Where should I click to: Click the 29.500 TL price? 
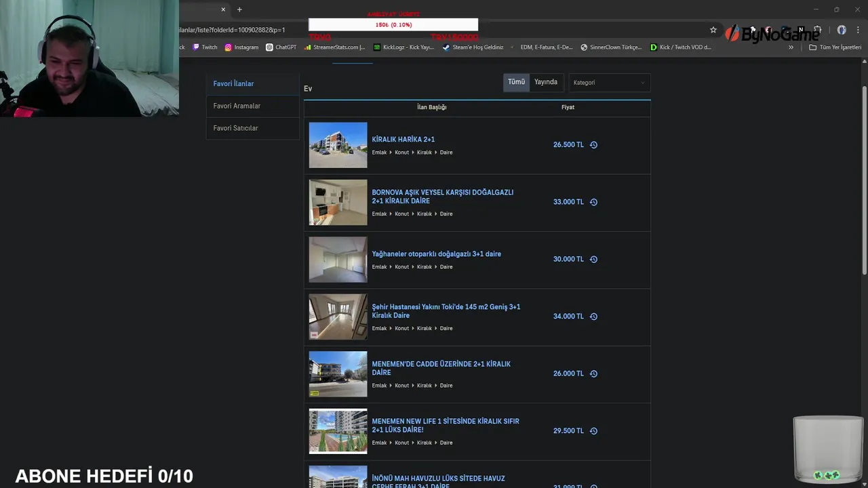click(x=568, y=431)
